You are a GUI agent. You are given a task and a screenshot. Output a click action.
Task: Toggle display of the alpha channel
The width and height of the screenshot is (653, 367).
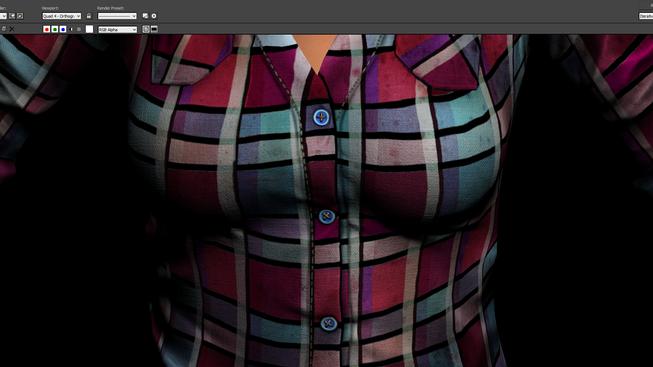click(71, 29)
